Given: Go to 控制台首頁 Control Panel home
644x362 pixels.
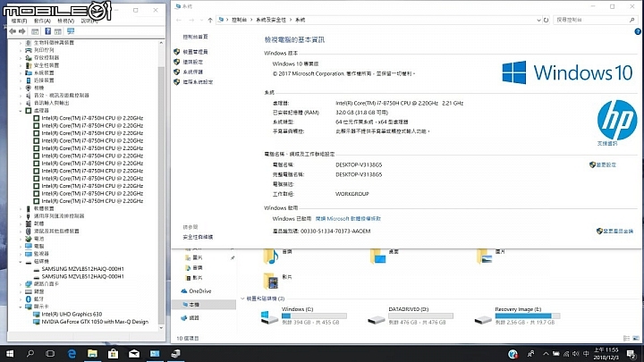Looking at the screenshot, I should tap(195, 37).
